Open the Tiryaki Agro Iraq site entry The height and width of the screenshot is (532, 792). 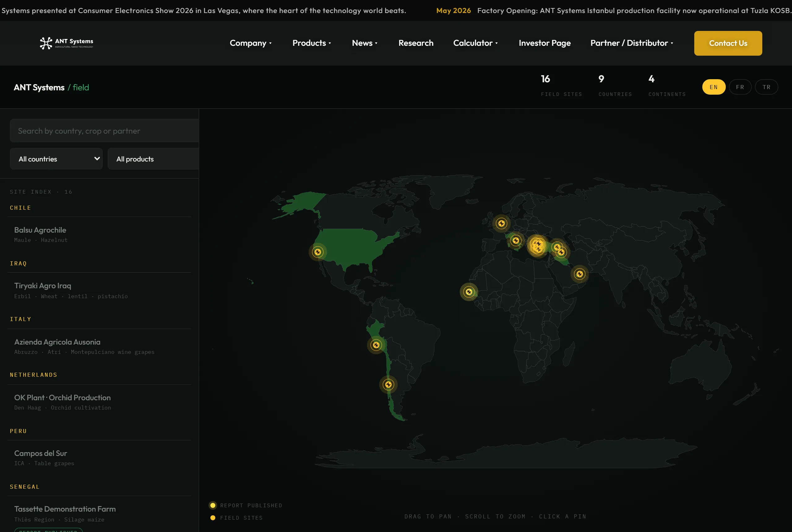tap(99, 290)
